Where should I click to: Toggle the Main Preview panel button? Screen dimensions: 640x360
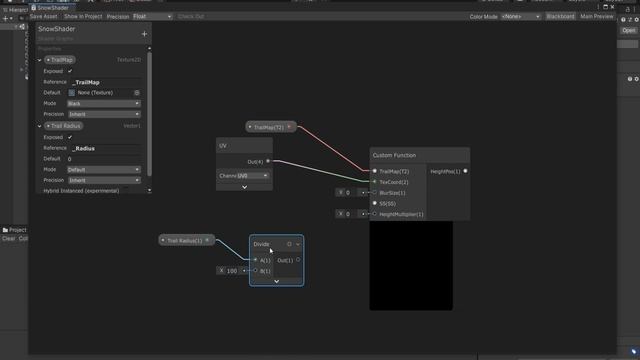pos(597,16)
